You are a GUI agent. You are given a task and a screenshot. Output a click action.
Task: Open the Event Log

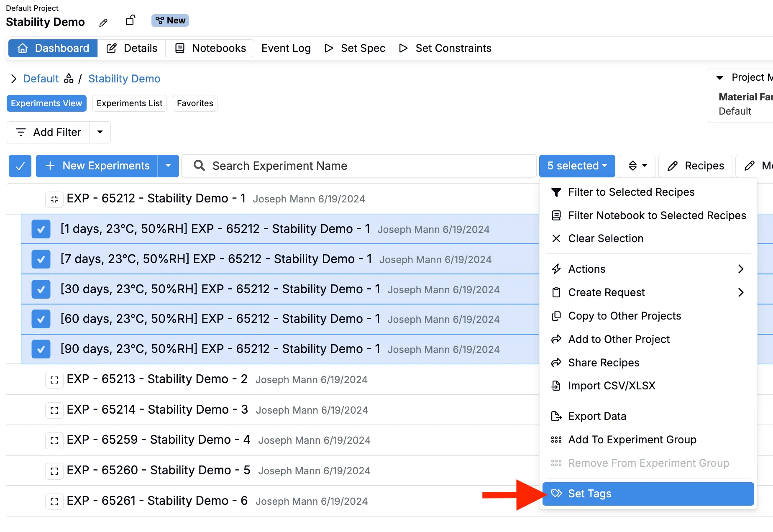tap(286, 48)
